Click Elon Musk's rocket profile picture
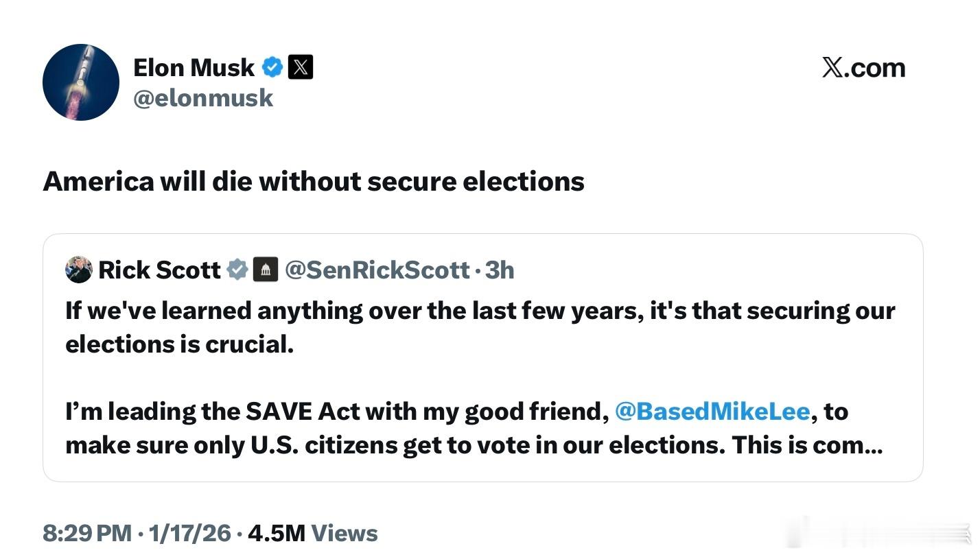The image size is (980, 557). pos(81,82)
